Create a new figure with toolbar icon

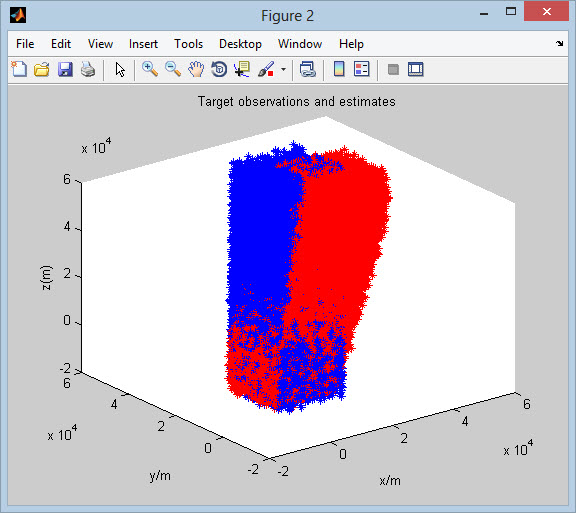click(19, 69)
